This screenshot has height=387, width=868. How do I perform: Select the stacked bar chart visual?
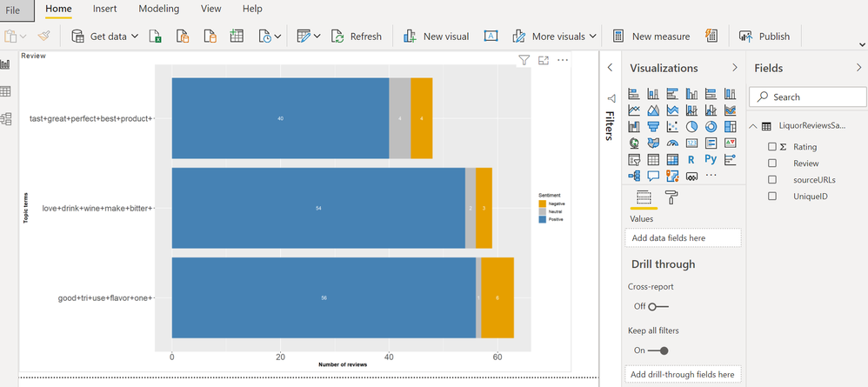(x=634, y=94)
